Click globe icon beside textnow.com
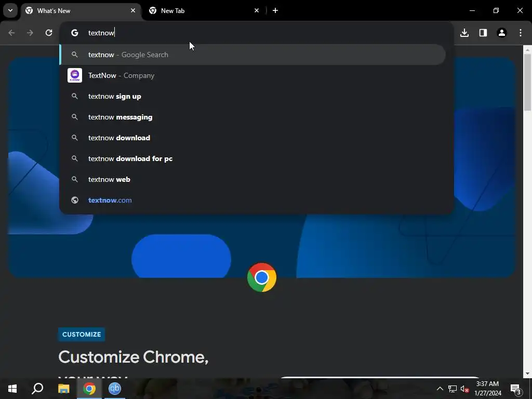532x399 pixels. click(75, 200)
